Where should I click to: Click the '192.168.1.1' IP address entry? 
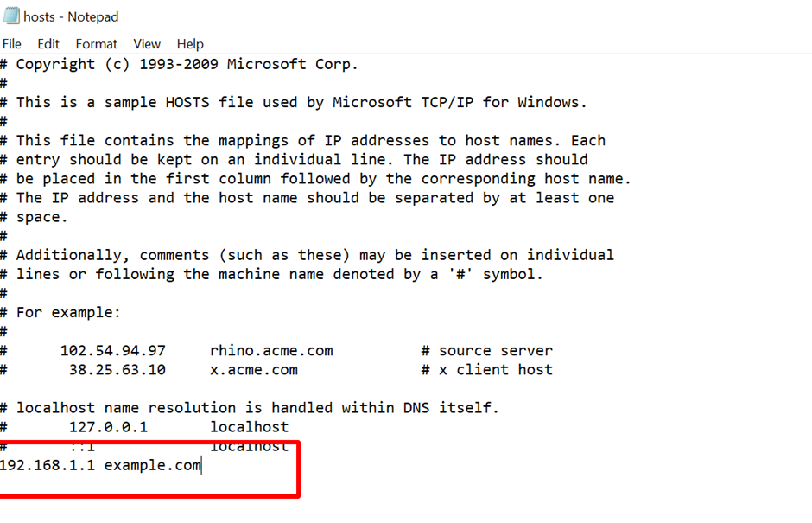click(48, 466)
